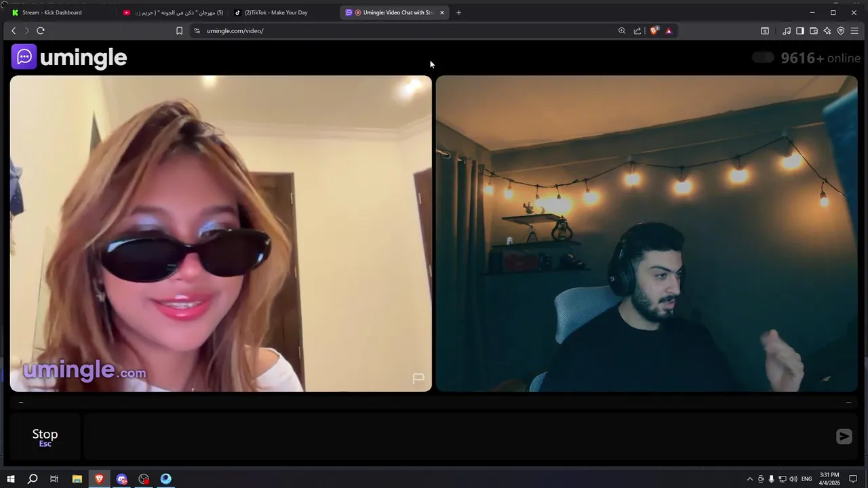
Task: Share this page via share icon
Action: 637,30
